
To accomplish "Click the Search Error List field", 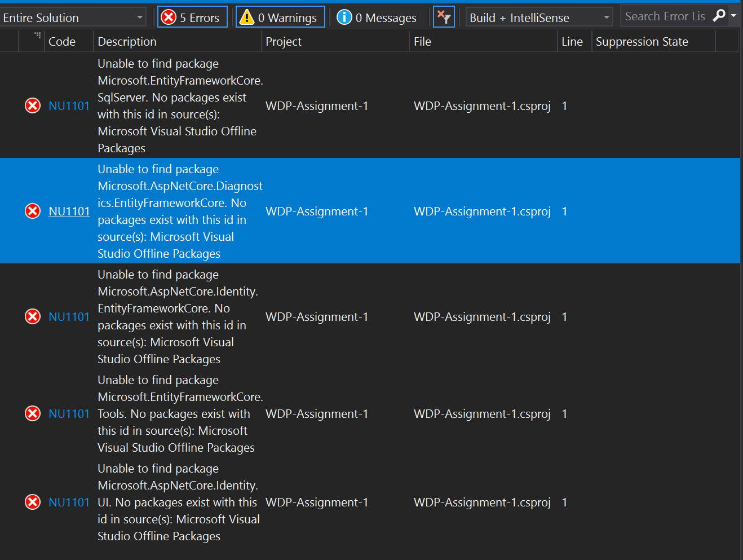I will pyautogui.click(x=666, y=16).
